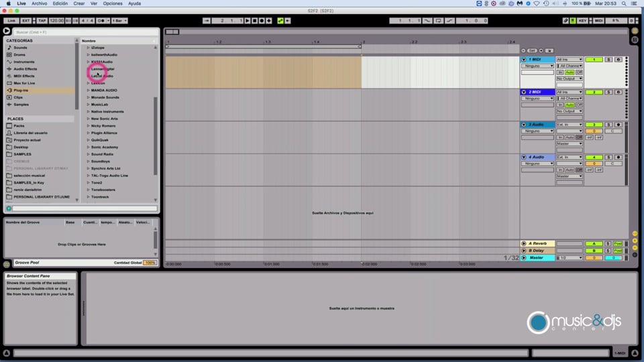Expand Native Instruments folder
644x362 pixels.
pyautogui.click(x=88, y=111)
